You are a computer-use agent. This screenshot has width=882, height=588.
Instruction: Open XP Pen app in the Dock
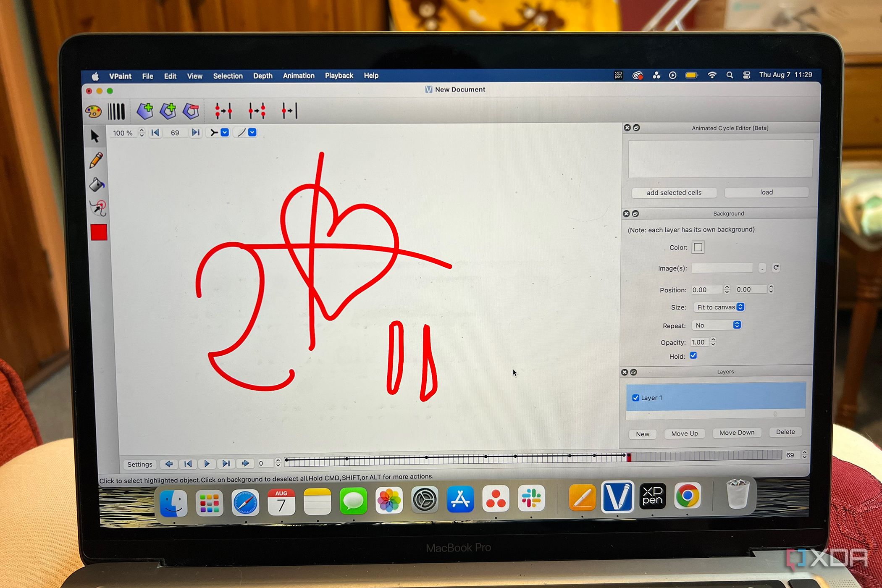click(x=652, y=496)
